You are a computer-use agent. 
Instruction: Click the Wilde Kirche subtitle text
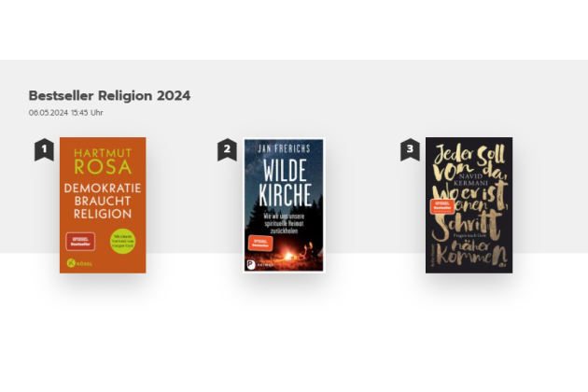coord(284,224)
